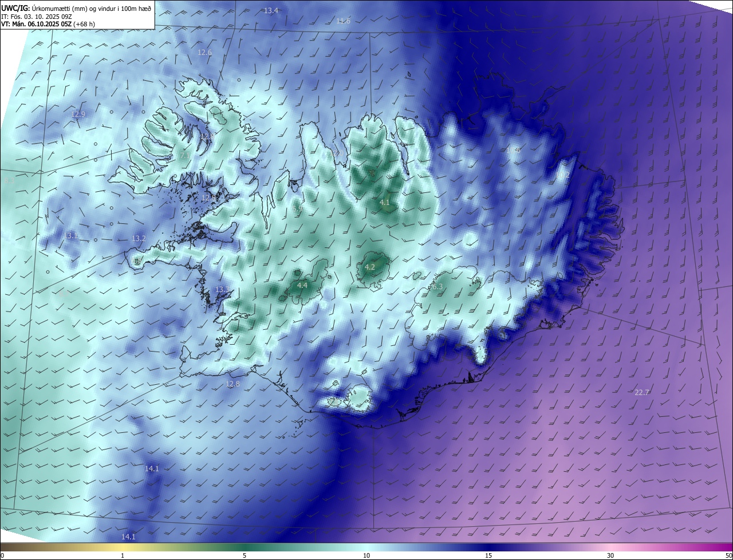Click the 12.9 value label on the map

78,115
